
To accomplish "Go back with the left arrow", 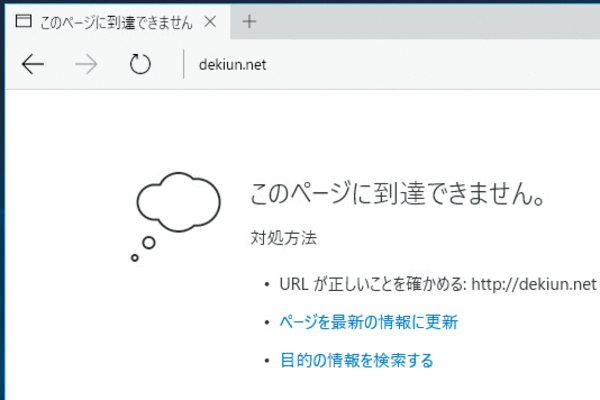I will point(33,64).
